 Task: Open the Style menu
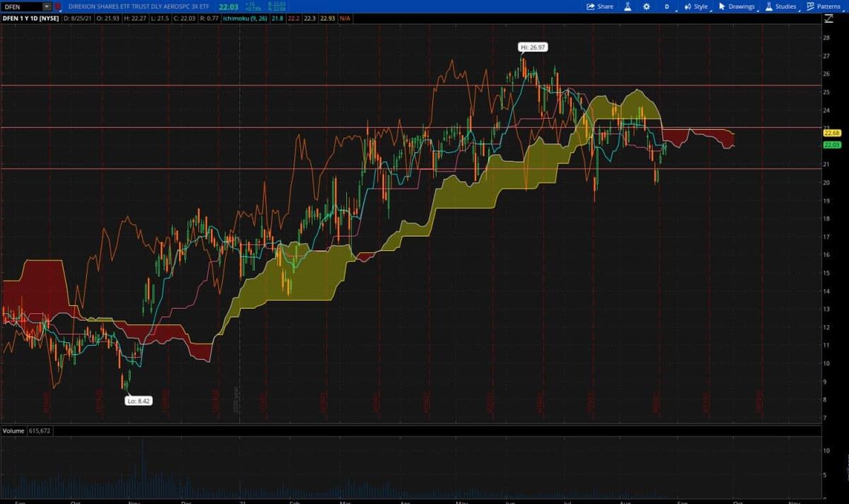point(696,6)
